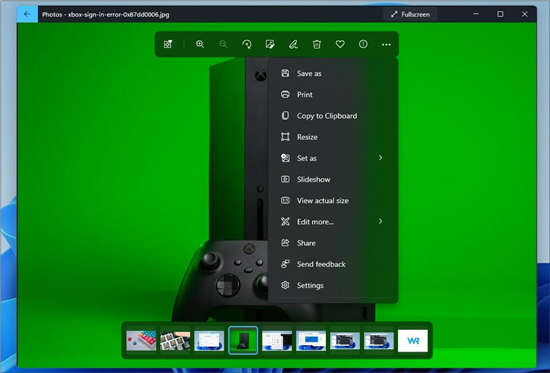550x373 pixels.
Task: Click the Fullscreen button
Action: pyautogui.click(x=410, y=14)
